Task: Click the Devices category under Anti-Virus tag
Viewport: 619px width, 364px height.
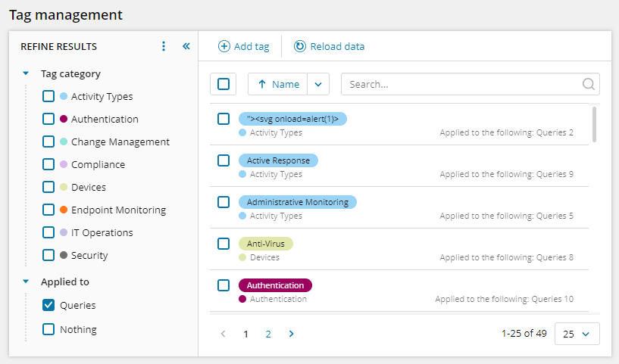Action: (264, 257)
